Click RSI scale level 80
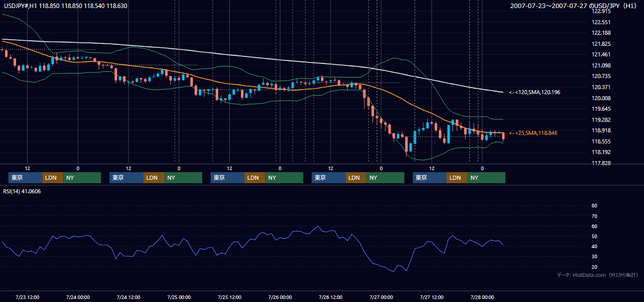 (594, 206)
